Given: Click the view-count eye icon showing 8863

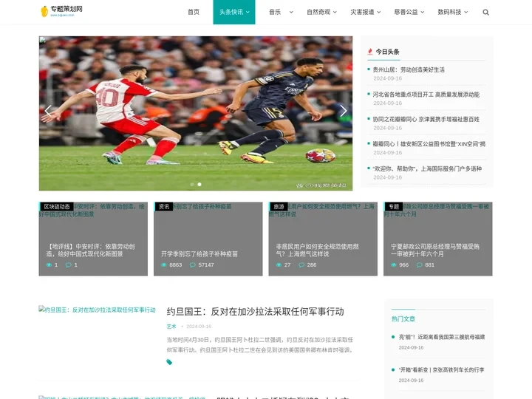Looking at the screenshot, I should [x=164, y=265].
